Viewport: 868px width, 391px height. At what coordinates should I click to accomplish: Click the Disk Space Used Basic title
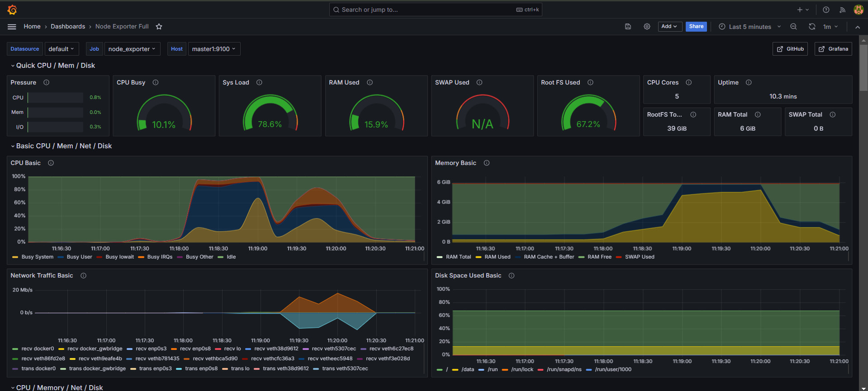click(x=468, y=275)
